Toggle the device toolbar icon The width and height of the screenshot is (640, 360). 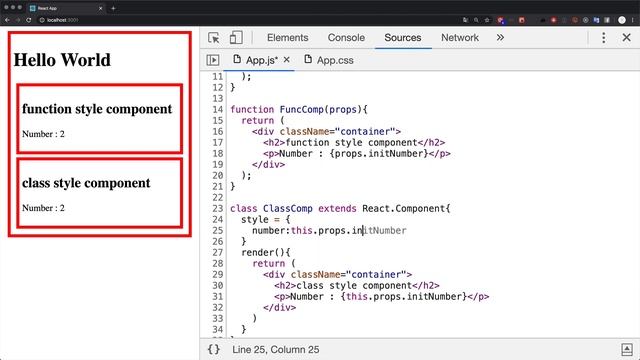tap(236, 38)
